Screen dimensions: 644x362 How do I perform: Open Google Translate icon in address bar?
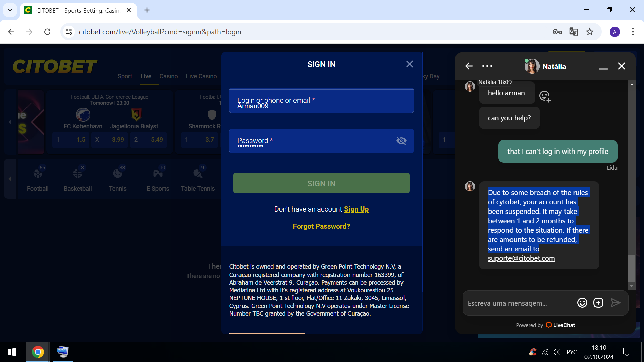pos(573,32)
